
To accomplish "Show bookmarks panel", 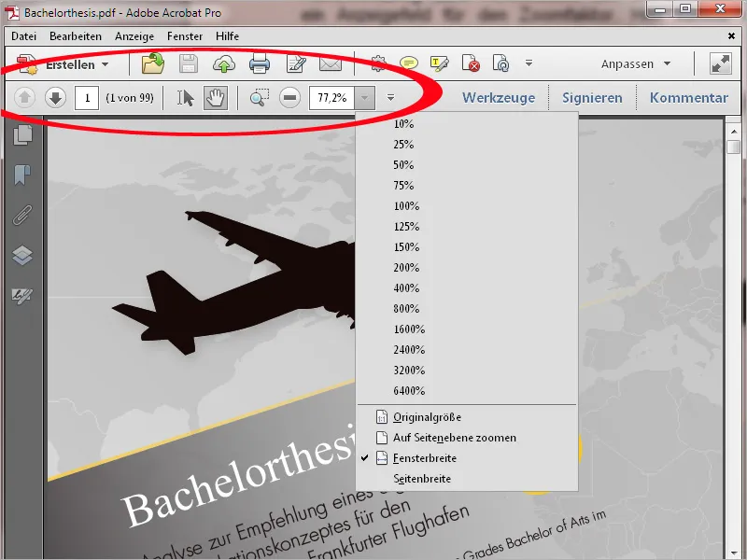I will click(22, 175).
